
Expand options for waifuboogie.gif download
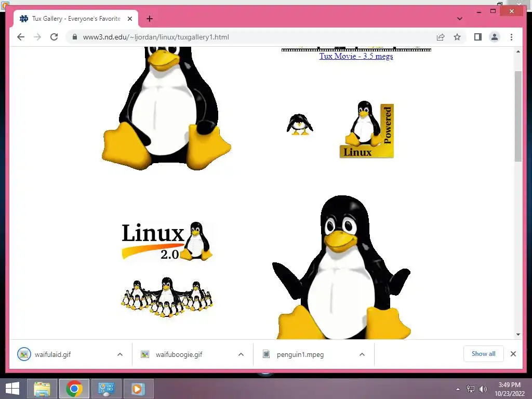[x=241, y=354]
